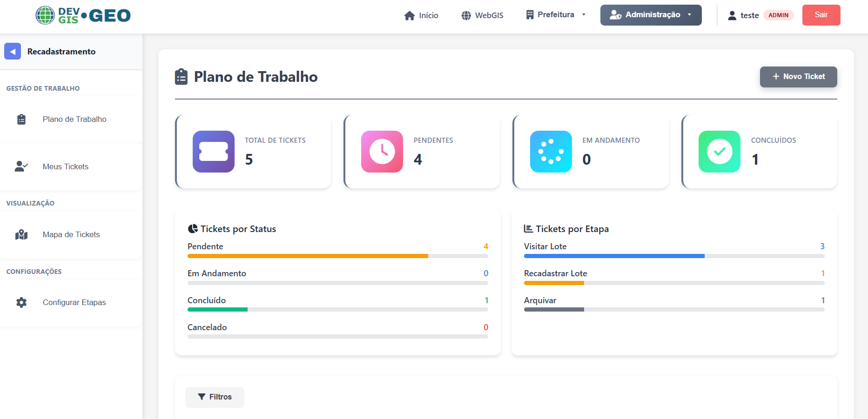Switch to the WebGIS section
This screenshot has width=868, height=419.
(x=482, y=15)
